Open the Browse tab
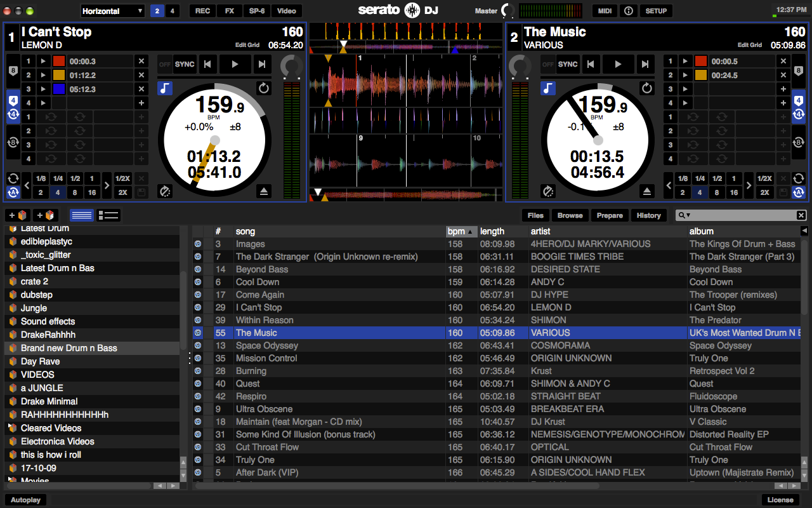812x508 pixels. (x=570, y=215)
